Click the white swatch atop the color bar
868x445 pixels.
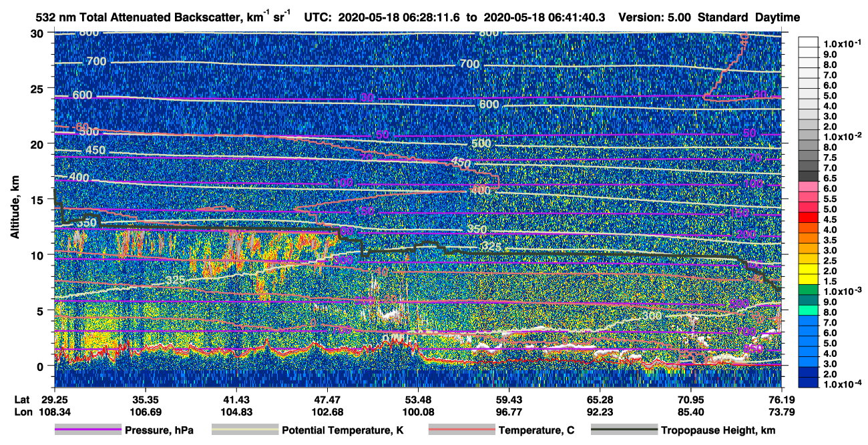[809, 41]
